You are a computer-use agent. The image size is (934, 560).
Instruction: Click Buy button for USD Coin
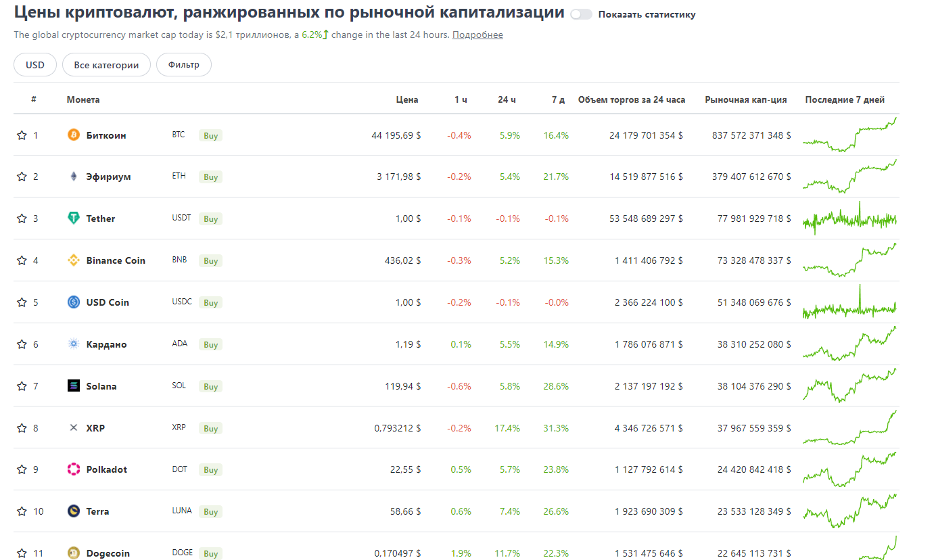click(210, 302)
